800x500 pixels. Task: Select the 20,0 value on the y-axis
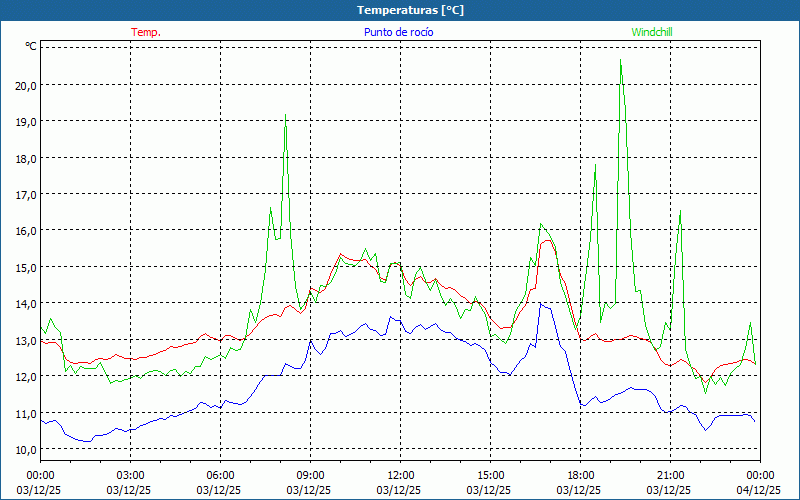(x=26, y=85)
